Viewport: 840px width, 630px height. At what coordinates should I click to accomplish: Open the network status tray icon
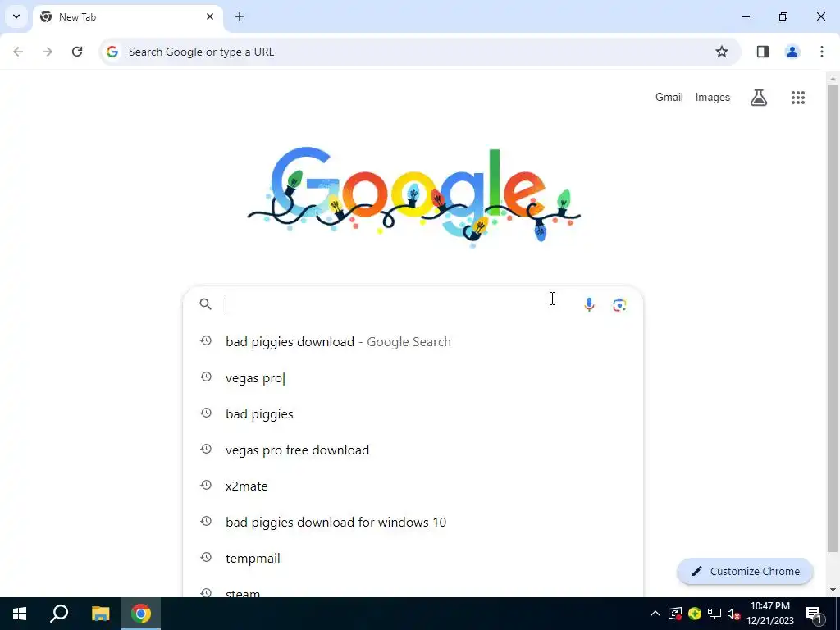tap(714, 614)
